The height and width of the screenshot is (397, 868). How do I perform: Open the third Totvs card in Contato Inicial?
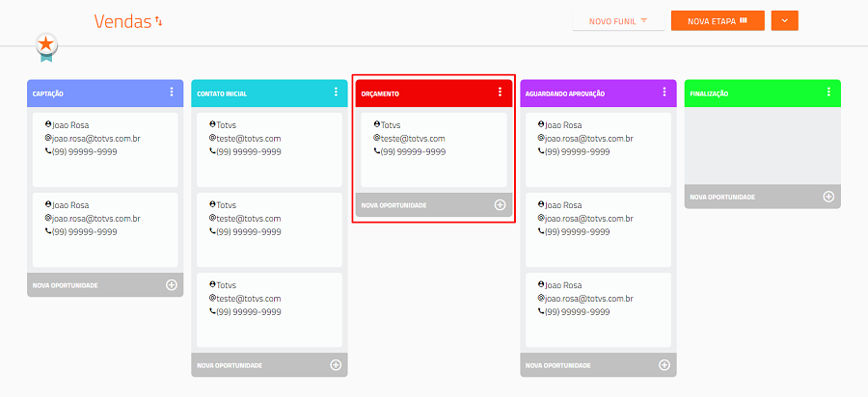(270, 310)
